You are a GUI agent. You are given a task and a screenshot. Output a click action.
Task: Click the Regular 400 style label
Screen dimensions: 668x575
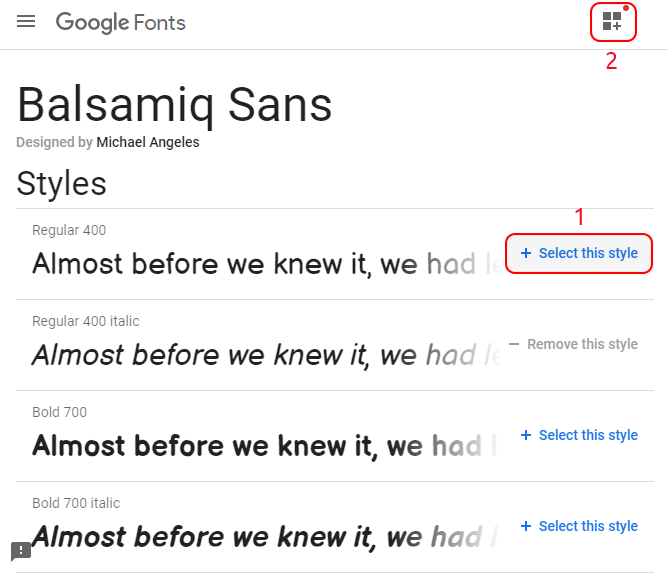coord(69,230)
